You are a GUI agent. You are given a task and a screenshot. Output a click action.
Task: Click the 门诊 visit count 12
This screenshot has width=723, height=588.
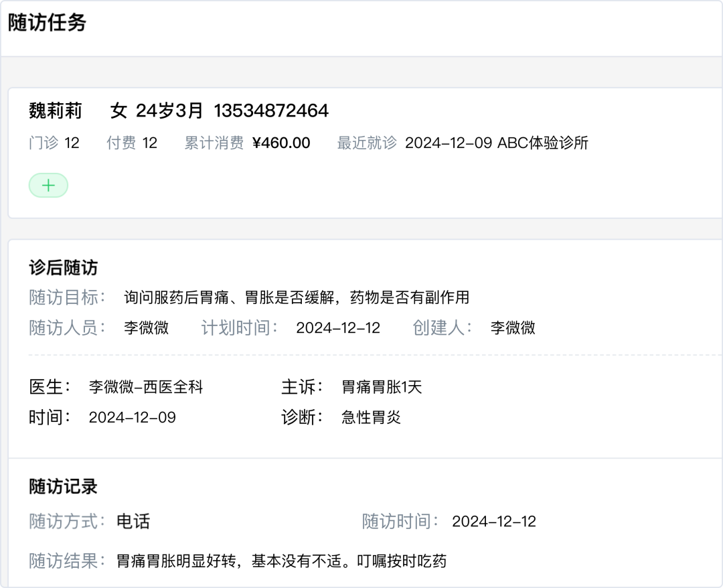pos(72,143)
